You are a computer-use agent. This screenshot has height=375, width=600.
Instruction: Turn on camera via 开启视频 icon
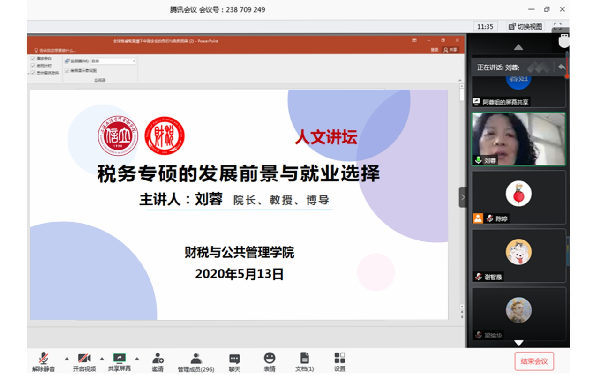pyautogui.click(x=84, y=362)
